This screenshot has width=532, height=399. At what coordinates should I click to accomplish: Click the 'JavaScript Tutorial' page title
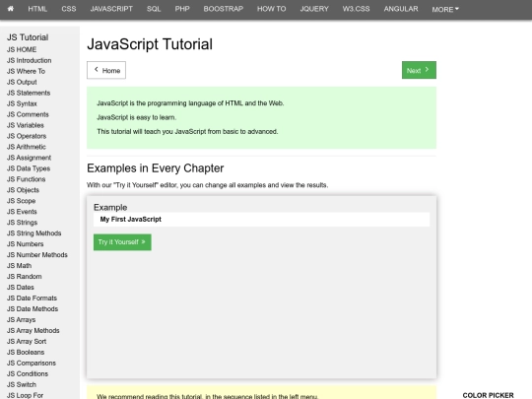click(x=150, y=44)
